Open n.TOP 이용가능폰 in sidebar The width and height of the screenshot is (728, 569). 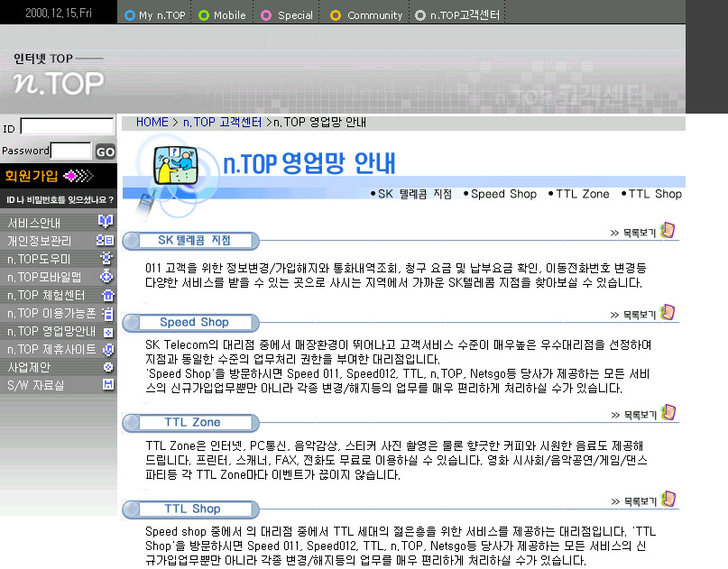point(51,313)
